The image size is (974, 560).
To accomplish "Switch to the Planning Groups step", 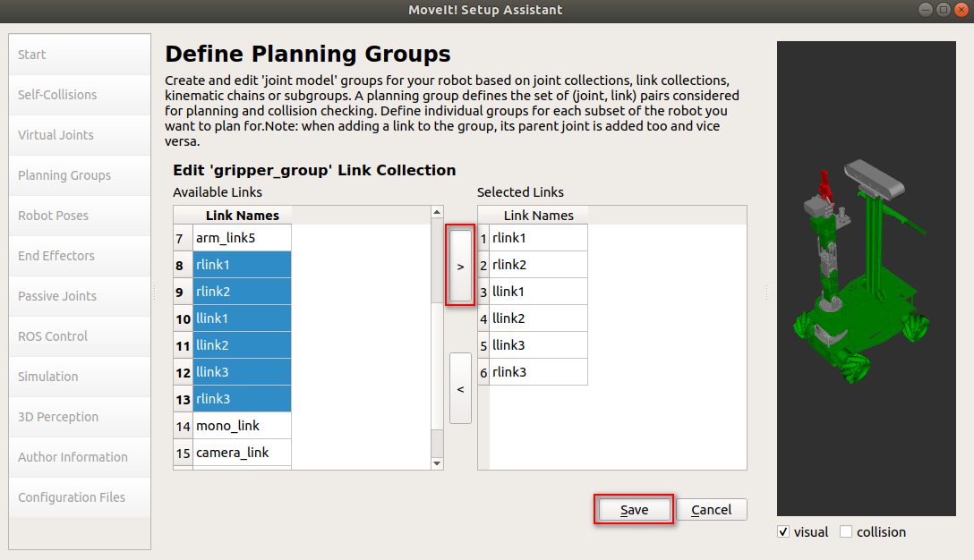I will coord(80,175).
